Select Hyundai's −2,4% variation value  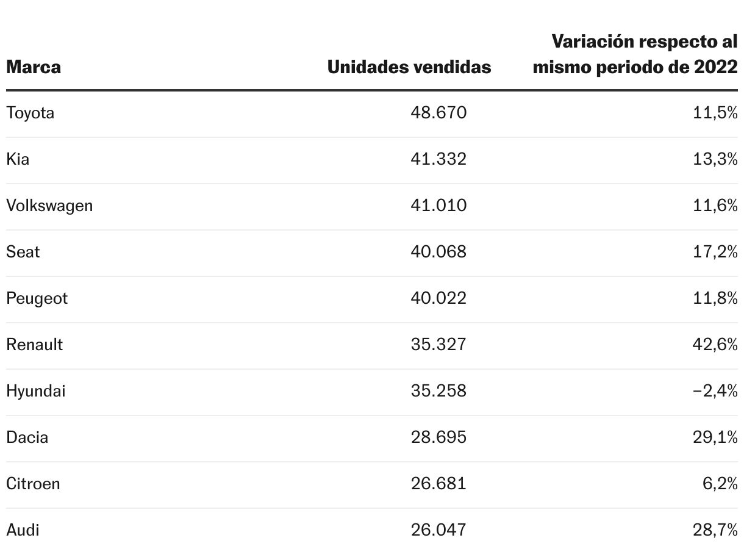[x=715, y=391]
